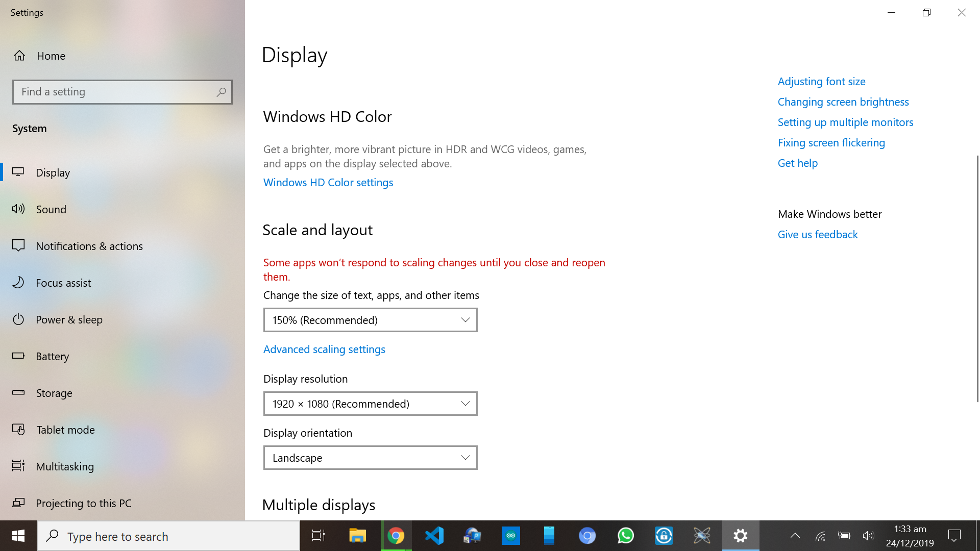Open Storage settings from sidebar
980x551 pixels.
tap(54, 392)
